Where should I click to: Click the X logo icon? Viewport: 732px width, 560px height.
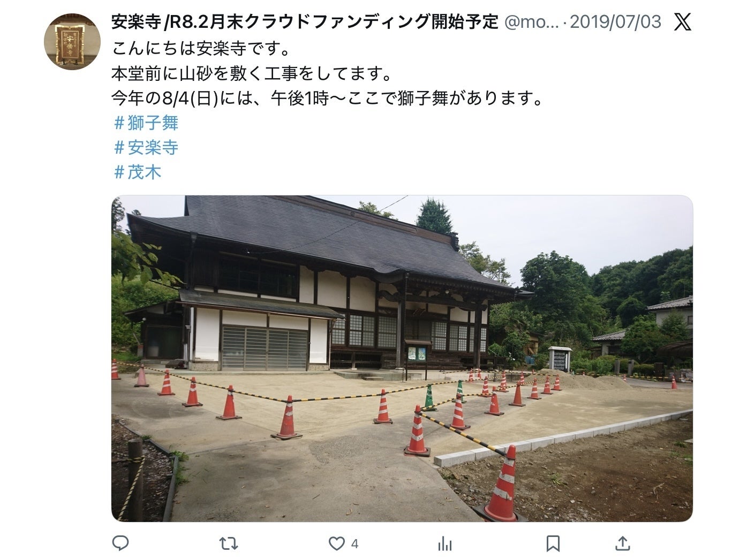tap(682, 22)
